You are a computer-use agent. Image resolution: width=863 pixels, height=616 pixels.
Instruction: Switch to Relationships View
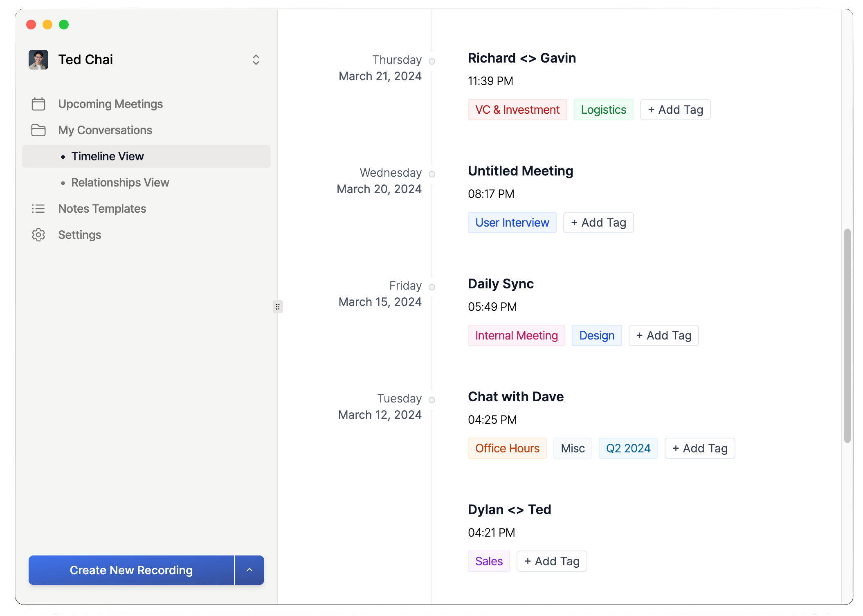[120, 182]
